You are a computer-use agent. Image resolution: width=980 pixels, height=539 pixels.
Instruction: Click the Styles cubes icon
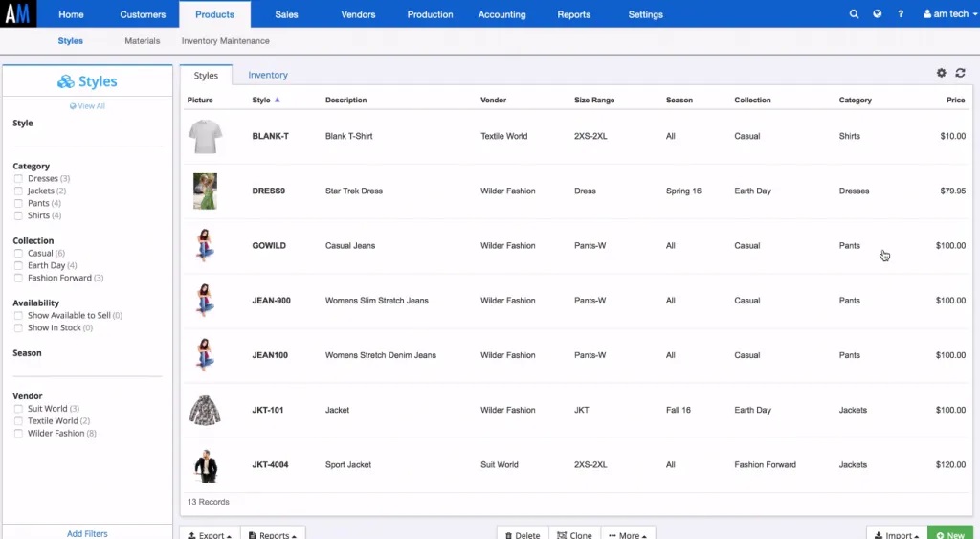point(66,81)
